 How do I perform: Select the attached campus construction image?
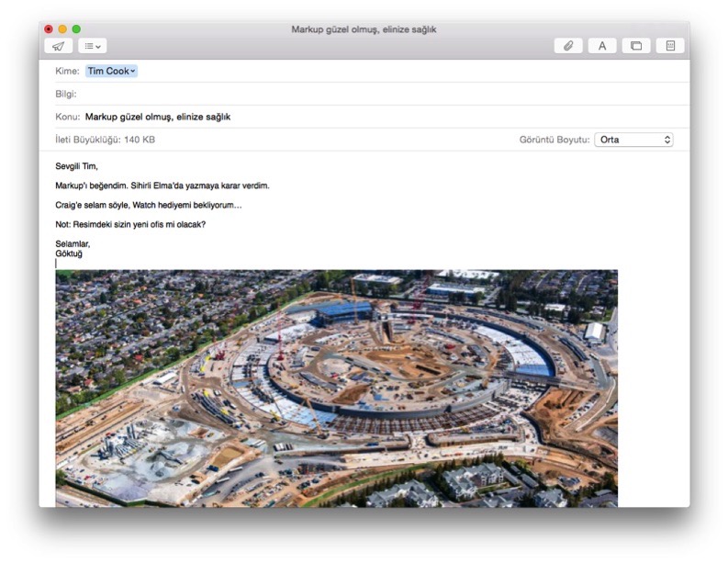336,388
